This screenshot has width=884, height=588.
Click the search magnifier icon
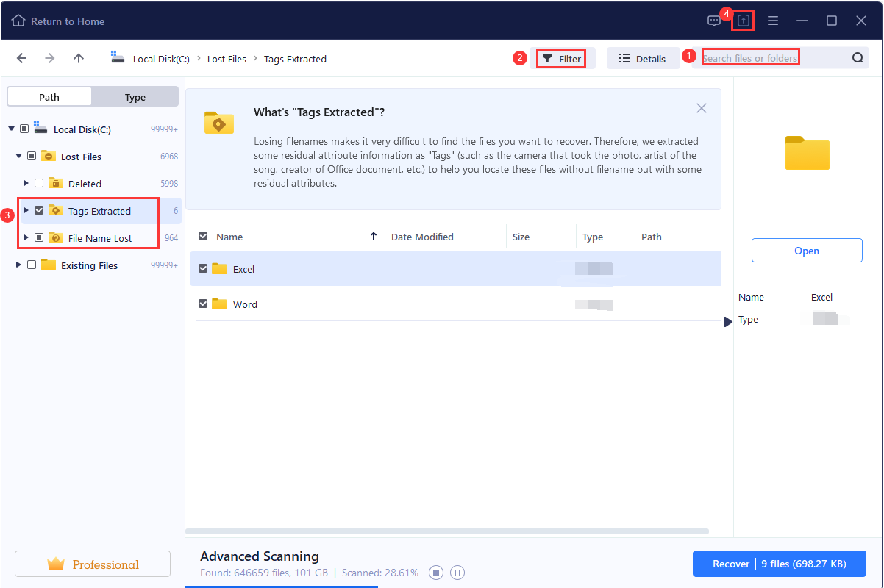[858, 57]
